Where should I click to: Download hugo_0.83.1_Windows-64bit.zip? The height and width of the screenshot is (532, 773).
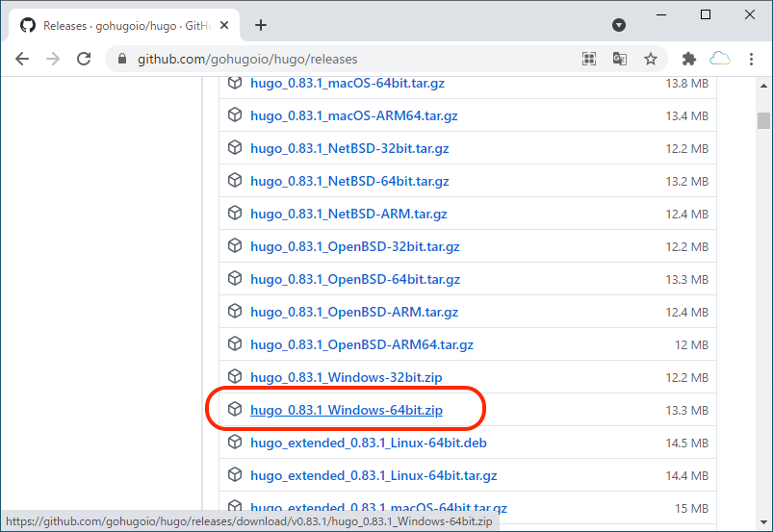[x=347, y=411]
